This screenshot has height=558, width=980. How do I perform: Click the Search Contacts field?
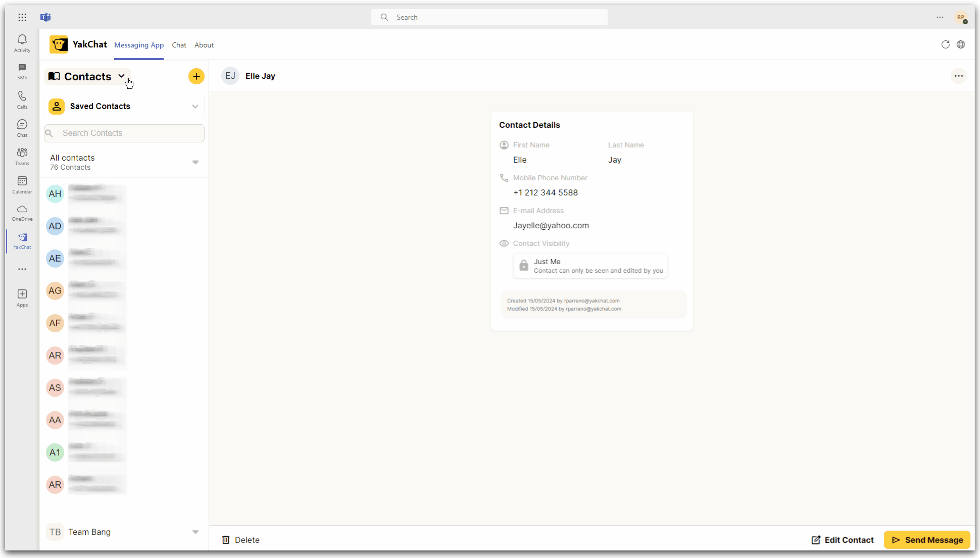[x=124, y=133]
